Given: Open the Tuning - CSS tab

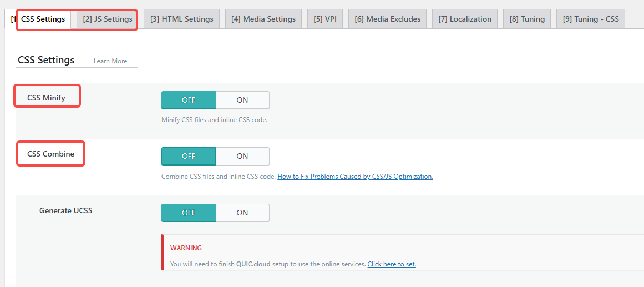Looking at the screenshot, I should tap(590, 19).
